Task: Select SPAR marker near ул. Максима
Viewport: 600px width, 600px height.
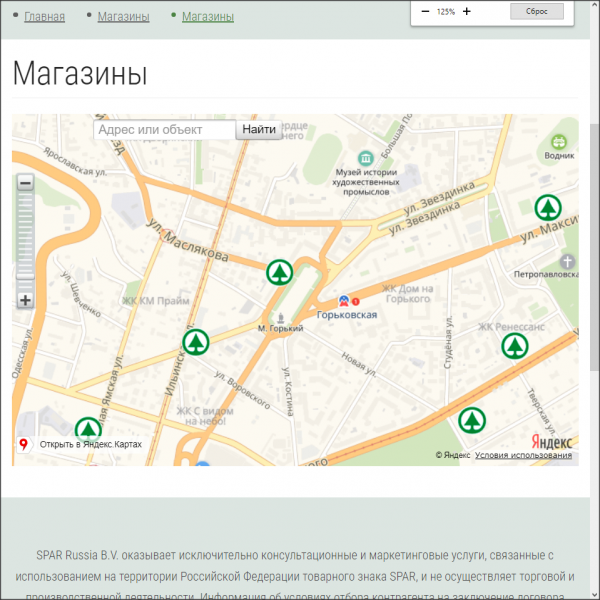Action: pyautogui.click(x=548, y=208)
